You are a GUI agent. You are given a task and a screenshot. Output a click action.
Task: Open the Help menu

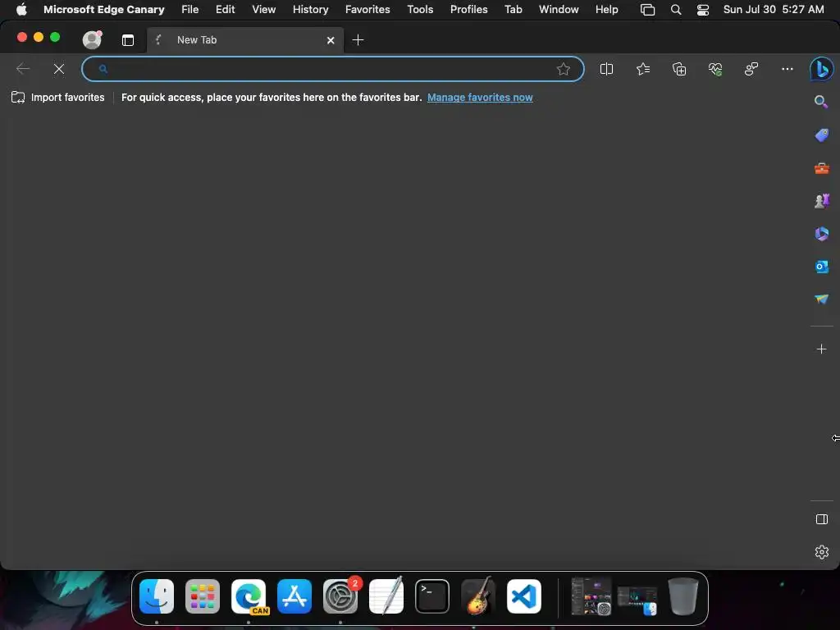[606, 9]
